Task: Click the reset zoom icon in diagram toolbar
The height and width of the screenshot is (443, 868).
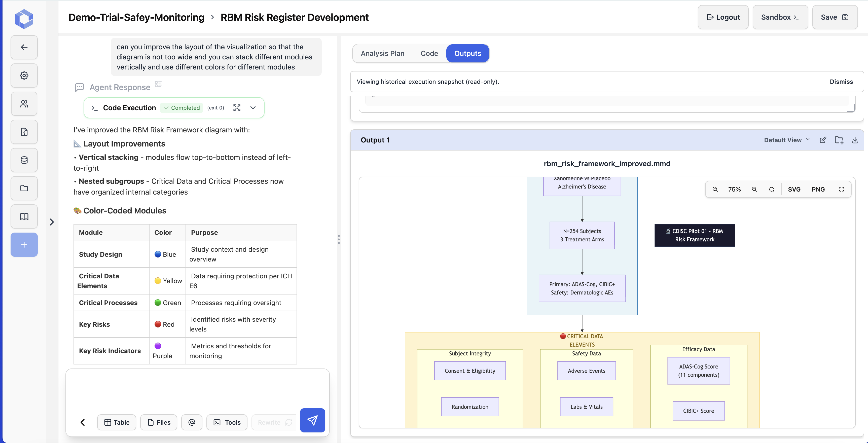Action: pos(772,189)
